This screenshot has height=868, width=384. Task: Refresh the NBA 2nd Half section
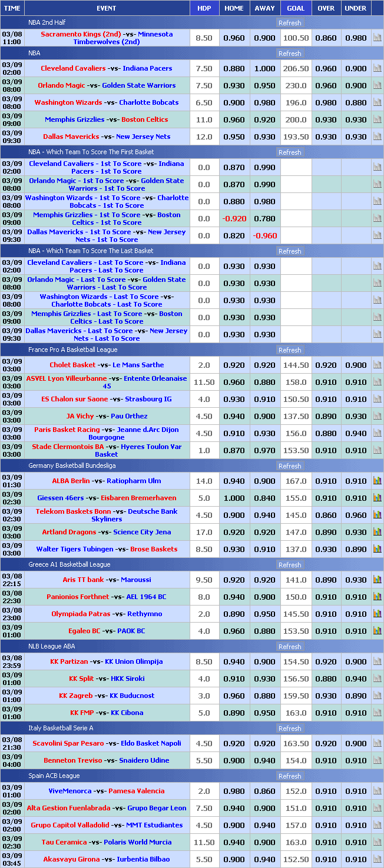(x=290, y=23)
